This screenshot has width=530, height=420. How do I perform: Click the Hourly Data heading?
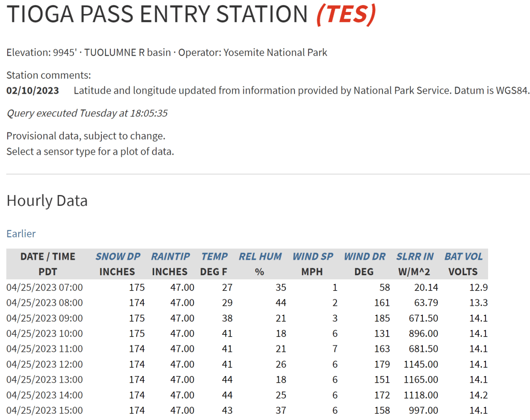click(47, 201)
